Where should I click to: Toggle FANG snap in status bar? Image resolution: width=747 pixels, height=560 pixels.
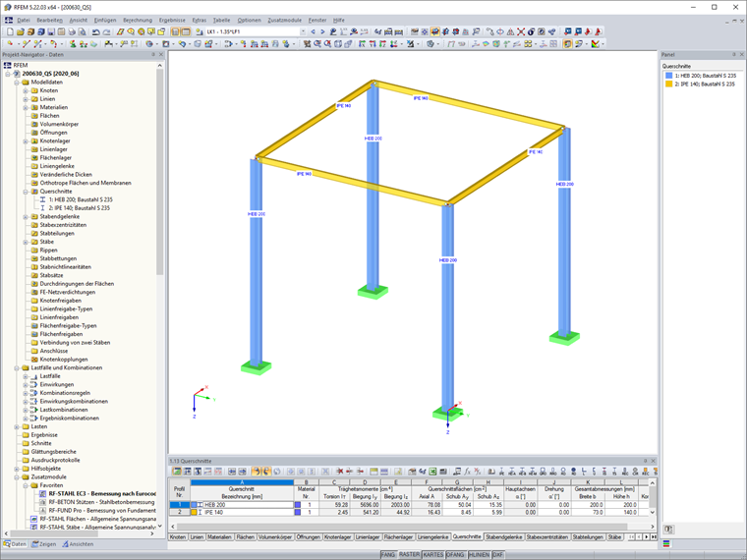(x=388, y=555)
